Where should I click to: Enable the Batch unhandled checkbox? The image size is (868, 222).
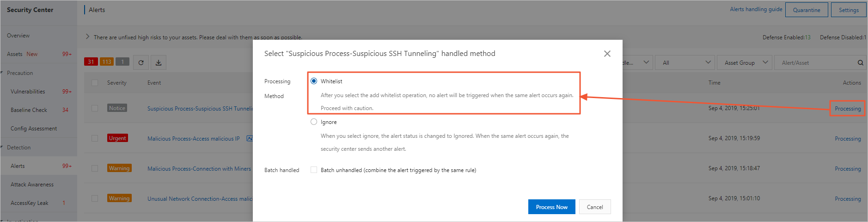(314, 170)
